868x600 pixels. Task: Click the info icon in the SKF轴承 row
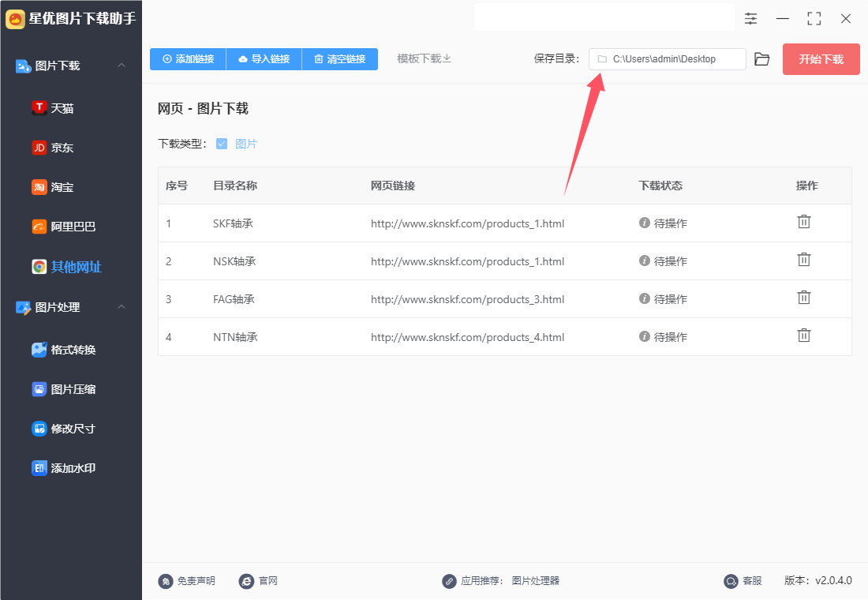click(645, 223)
